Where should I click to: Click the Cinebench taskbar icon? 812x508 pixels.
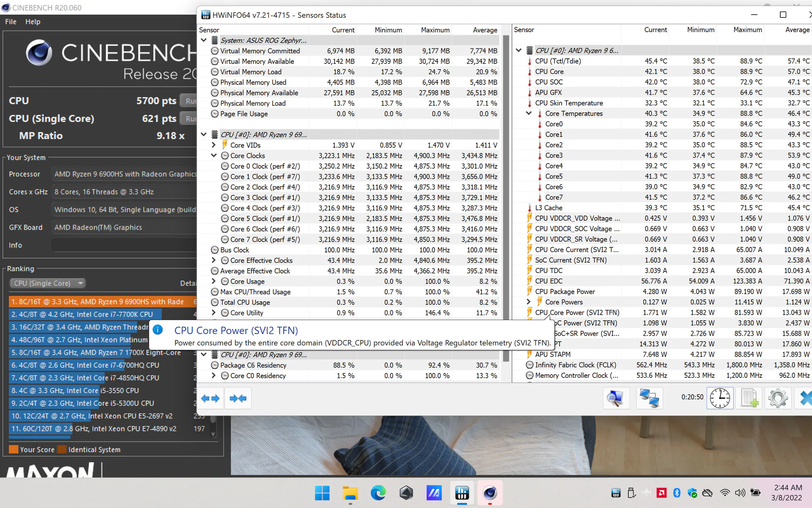coord(490,493)
